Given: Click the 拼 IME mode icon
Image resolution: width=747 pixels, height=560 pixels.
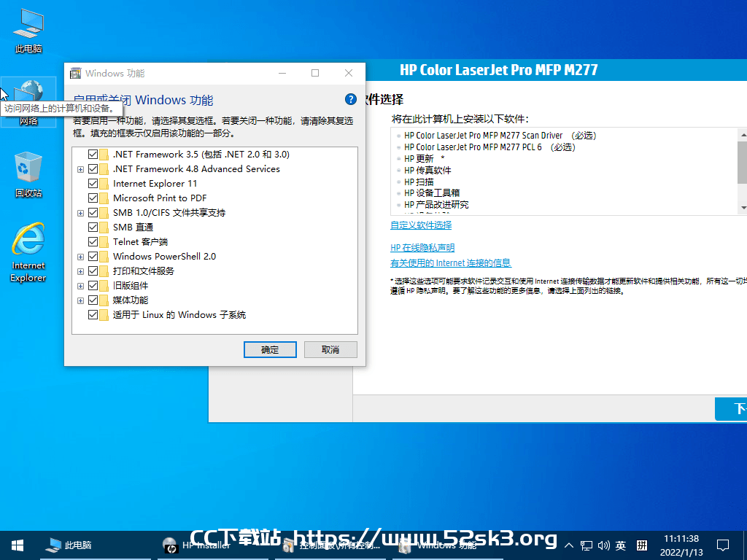Looking at the screenshot, I should (x=642, y=545).
